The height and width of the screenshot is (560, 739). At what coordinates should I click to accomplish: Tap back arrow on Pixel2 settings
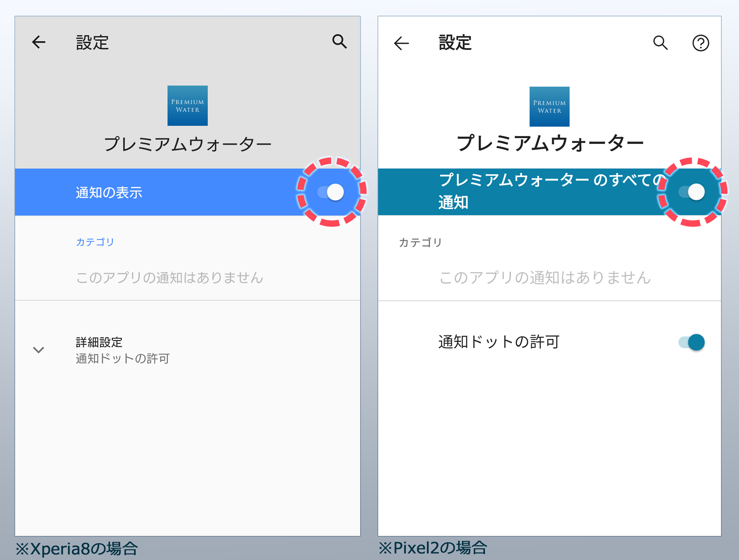(401, 43)
